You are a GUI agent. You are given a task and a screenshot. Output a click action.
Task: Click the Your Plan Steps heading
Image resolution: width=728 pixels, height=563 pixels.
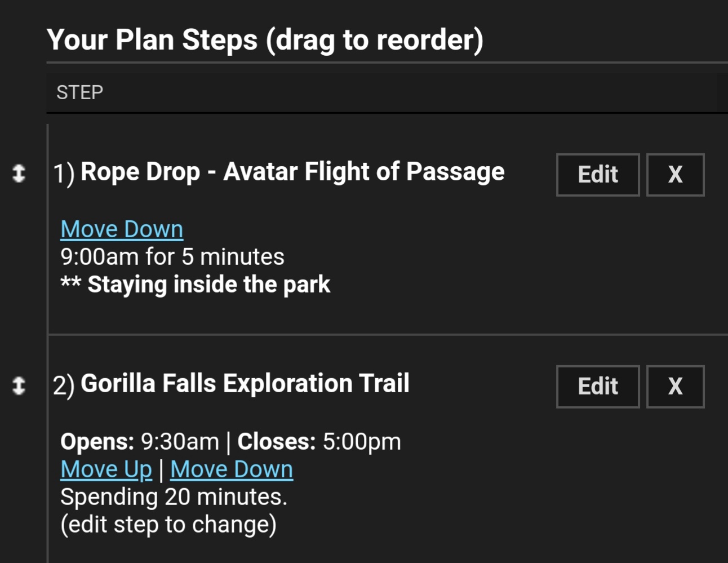coord(265,40)
